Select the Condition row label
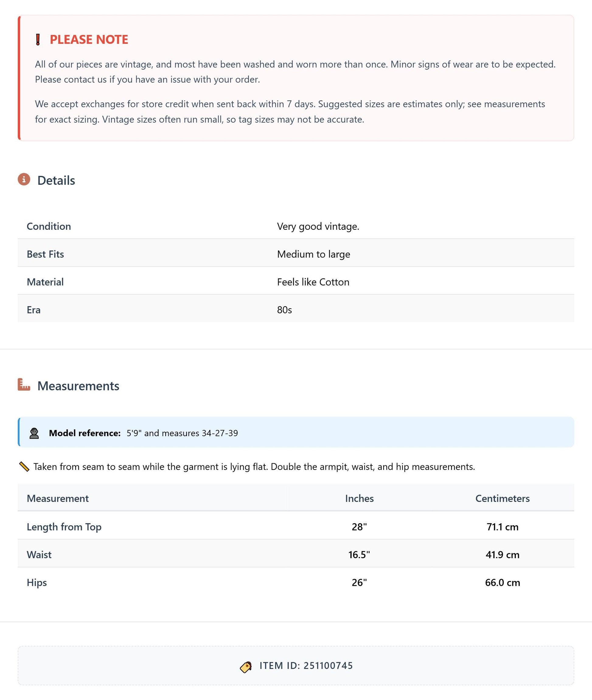The width and height of the screenshot is (592, 700). pyautogui.click(x=49, y=226)
